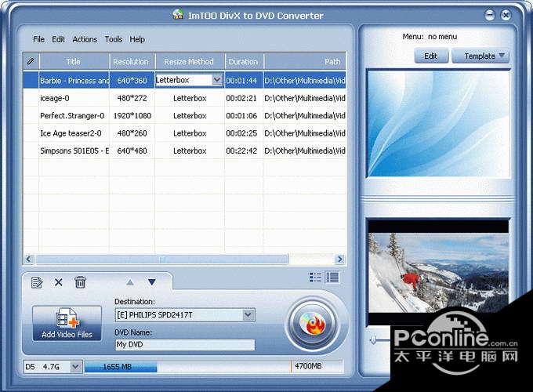The width and height of the screenshot is (533, 392).
Task: Click the Add Video Files button
Action: [x=67, y=323]
